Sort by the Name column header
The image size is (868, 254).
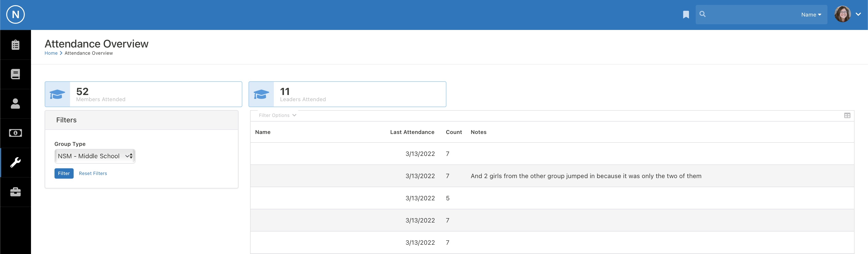tap(263, 132)
